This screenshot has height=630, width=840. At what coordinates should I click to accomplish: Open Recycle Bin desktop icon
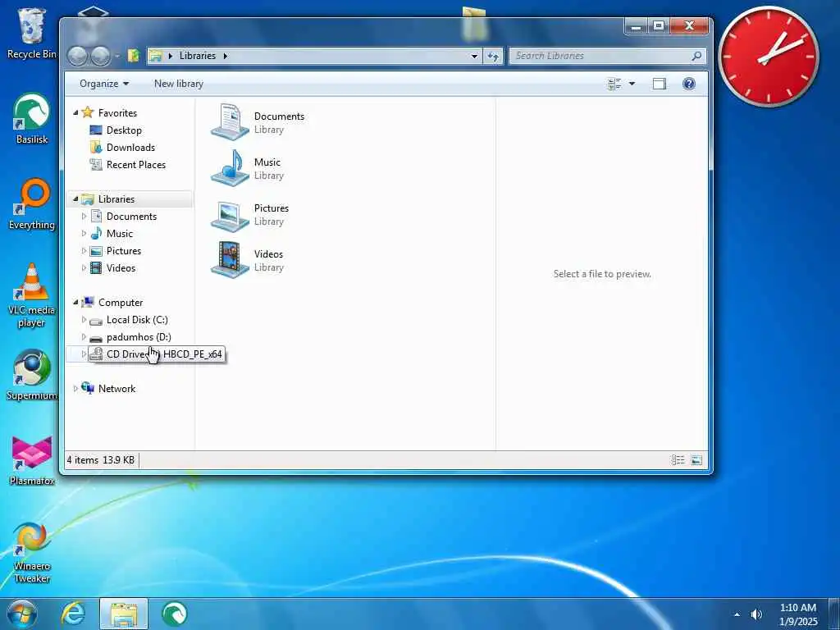32,33
